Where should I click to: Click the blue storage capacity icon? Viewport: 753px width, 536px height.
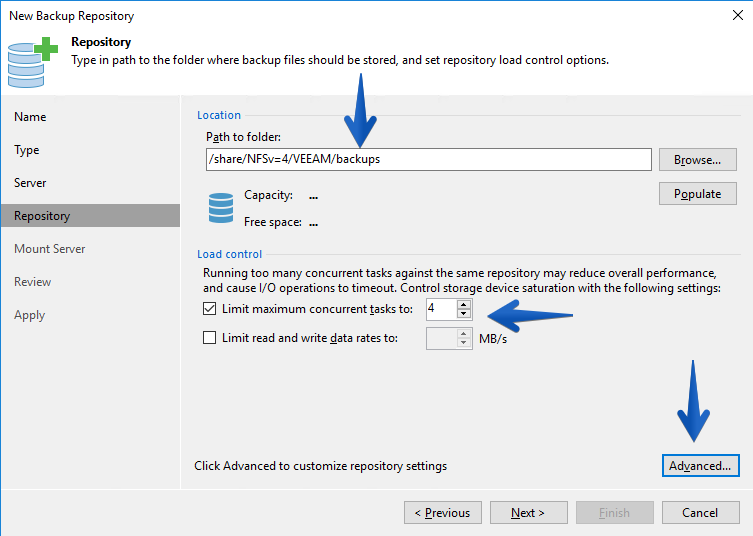[x=221, y=208]
